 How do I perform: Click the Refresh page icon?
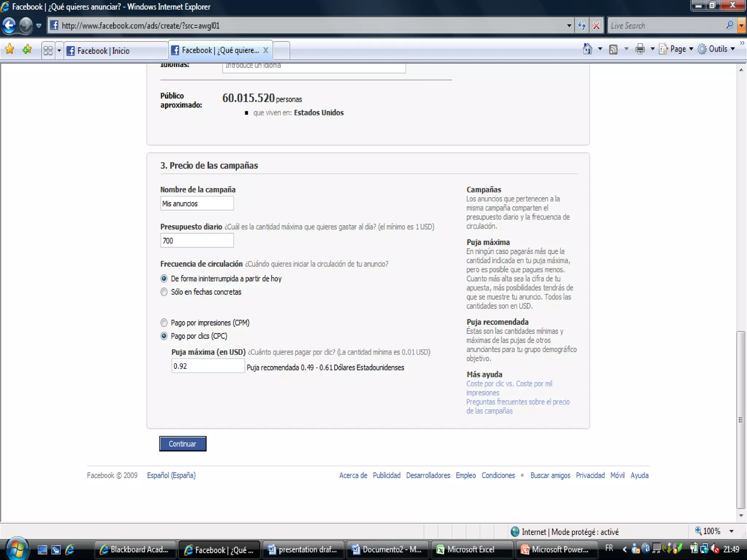point(582,26)
